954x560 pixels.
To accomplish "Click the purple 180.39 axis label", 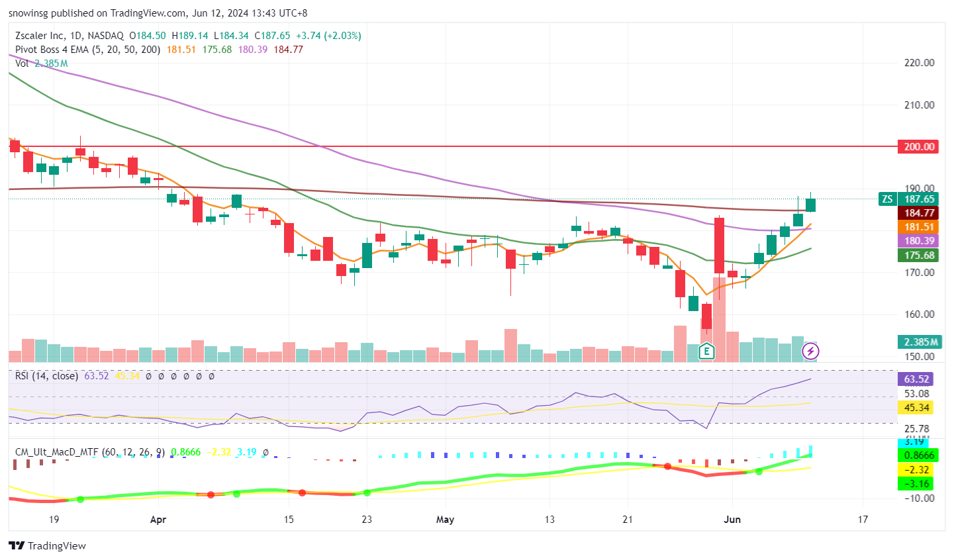I will [918, 241].
